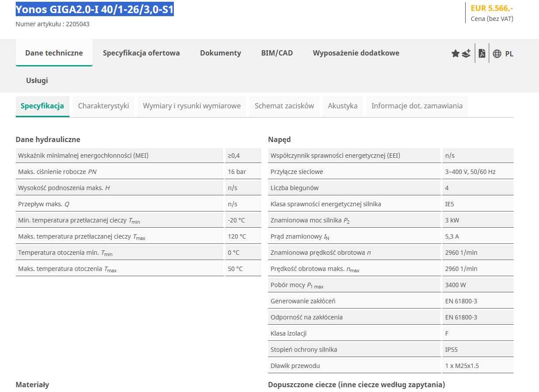This screenshot has width=539, height=392.
Task: Click 'EN 61800-3' in Odporność na zakłócenia row
Action: pos(461,317)
